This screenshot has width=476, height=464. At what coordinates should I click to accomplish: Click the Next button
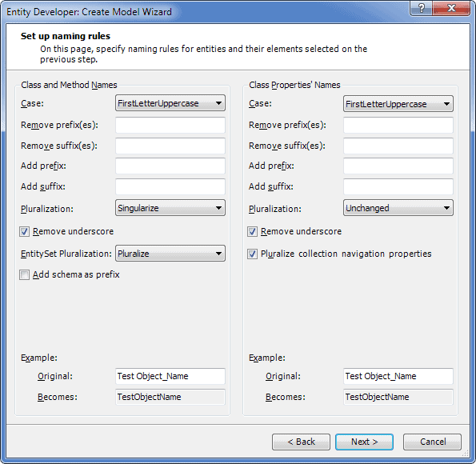click(364, 442)
